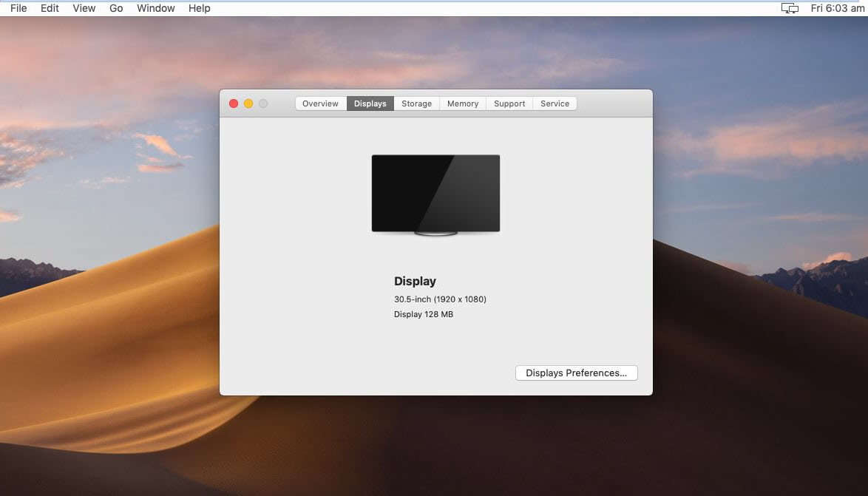868x496 pixels.
Task: Click the screen mirroring icon in menu bar
Action: click(790, 8)
